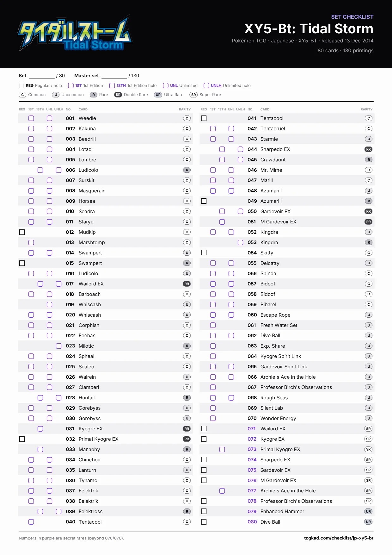Click the Master set count blank field
The height and width of the screenshot is (555, 392).
114,76
